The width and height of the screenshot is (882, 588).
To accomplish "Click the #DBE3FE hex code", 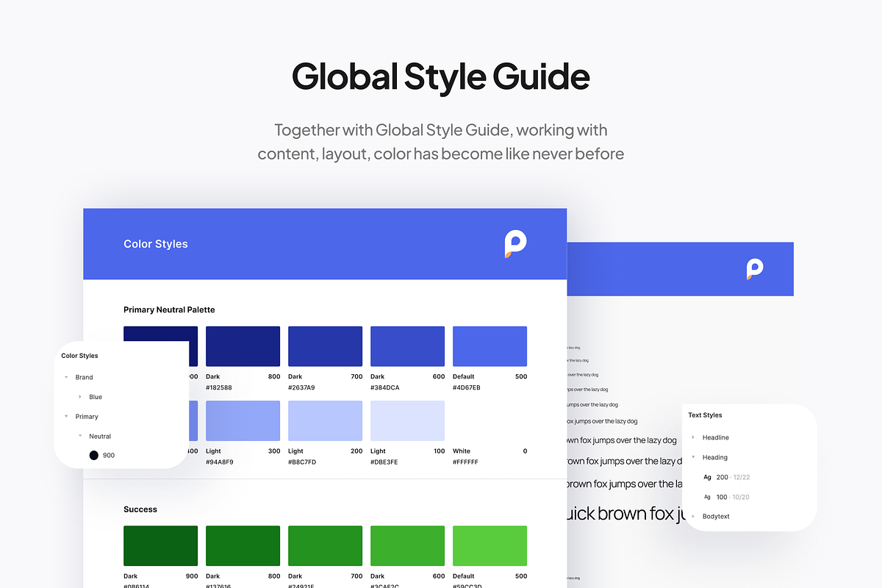I will [x=384, y=462].
